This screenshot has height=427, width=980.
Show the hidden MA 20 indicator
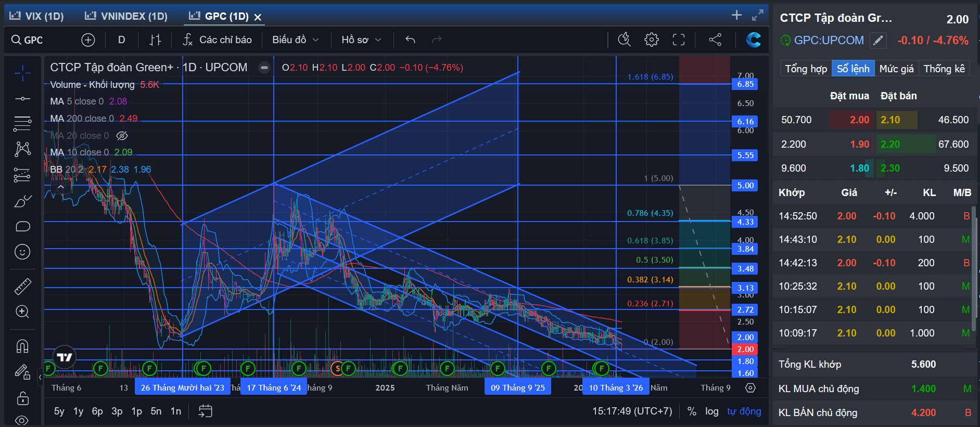point(122,136)
